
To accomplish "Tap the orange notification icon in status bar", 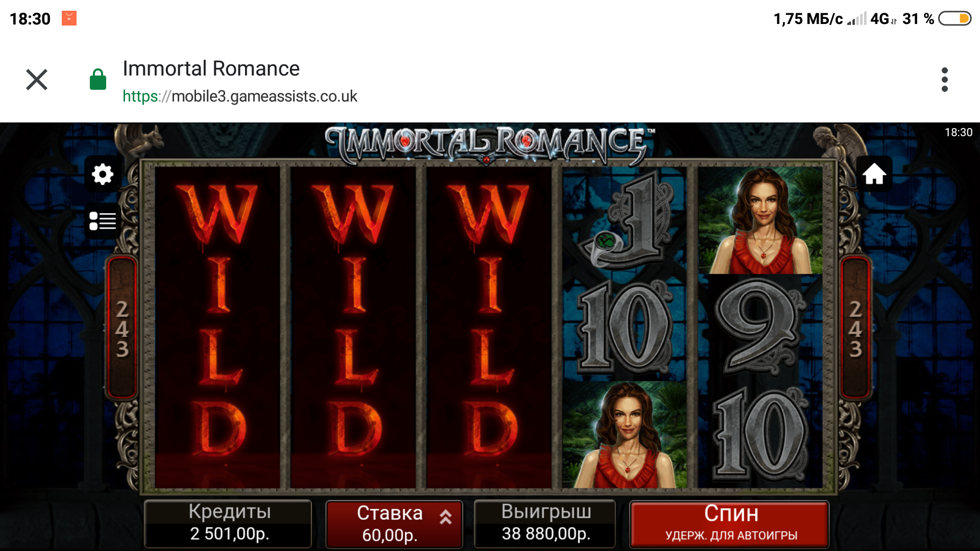I will coord(69,18).
